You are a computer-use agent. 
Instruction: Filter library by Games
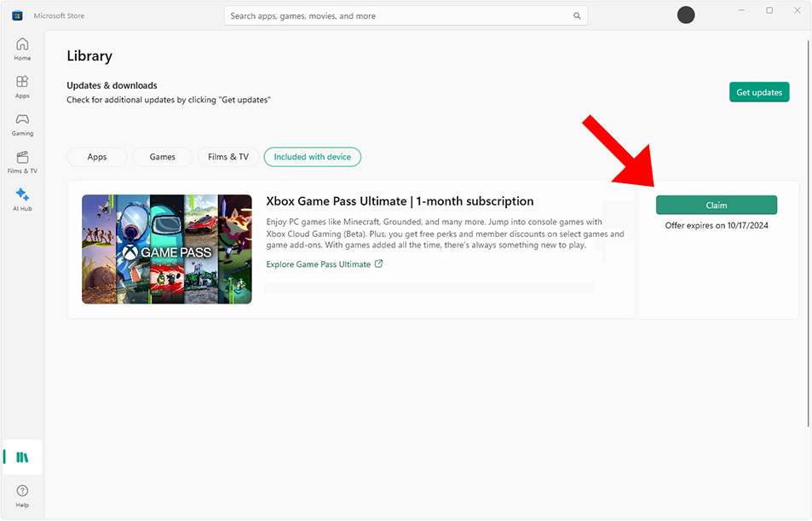(x=163, y=157)
